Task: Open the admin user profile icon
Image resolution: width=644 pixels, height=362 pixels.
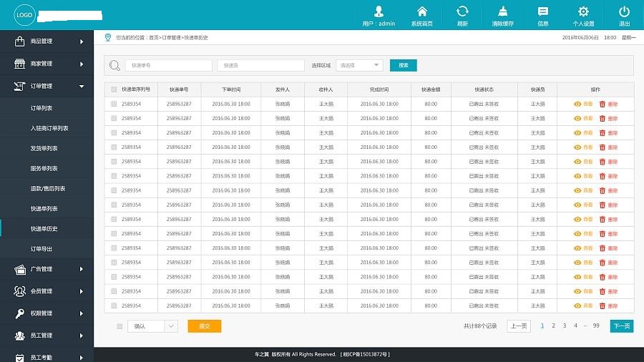Action: (379, 11)
